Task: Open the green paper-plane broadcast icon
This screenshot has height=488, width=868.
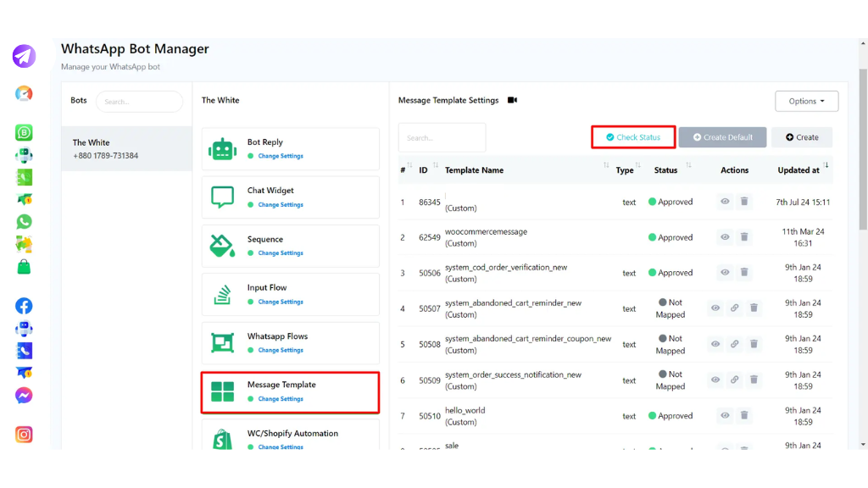Action: tap(24, 199)
